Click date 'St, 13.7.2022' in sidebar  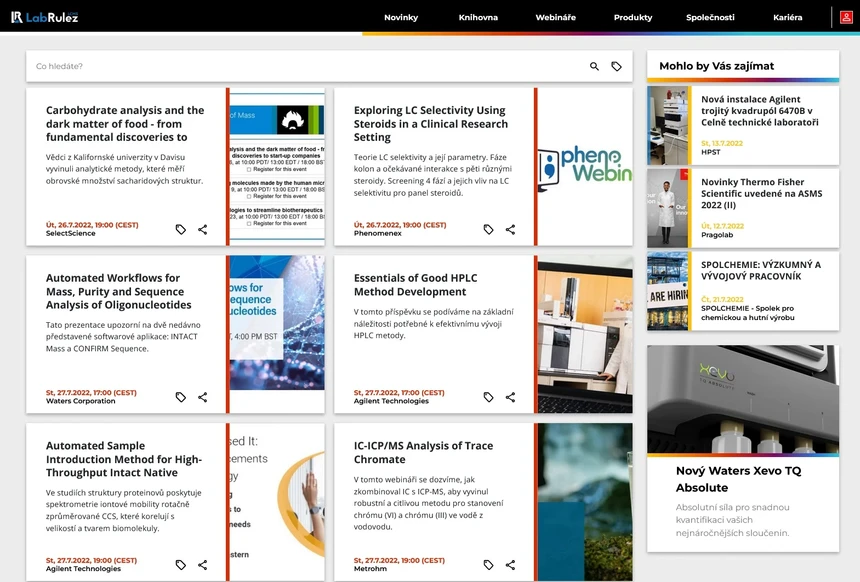click(x=722, y=143)
